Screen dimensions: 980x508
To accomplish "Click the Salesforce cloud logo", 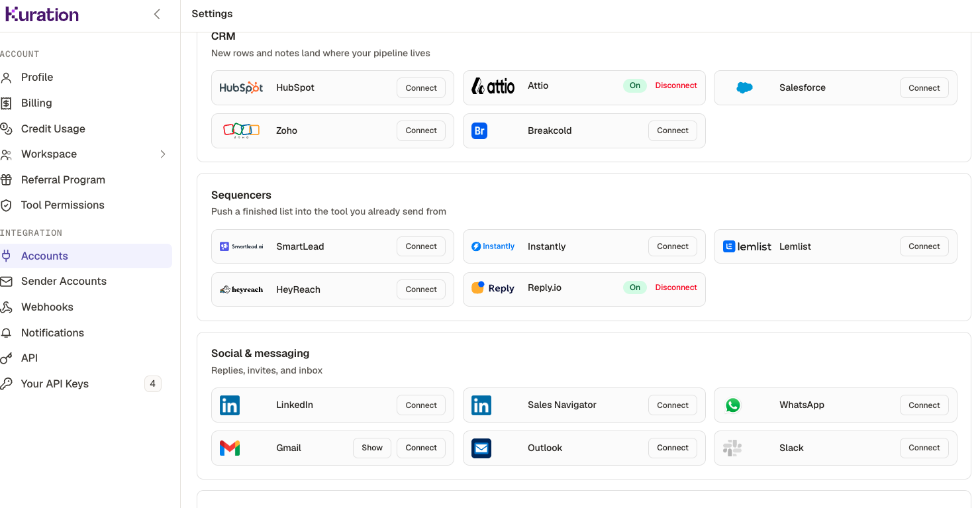I will tap(744, 87).
